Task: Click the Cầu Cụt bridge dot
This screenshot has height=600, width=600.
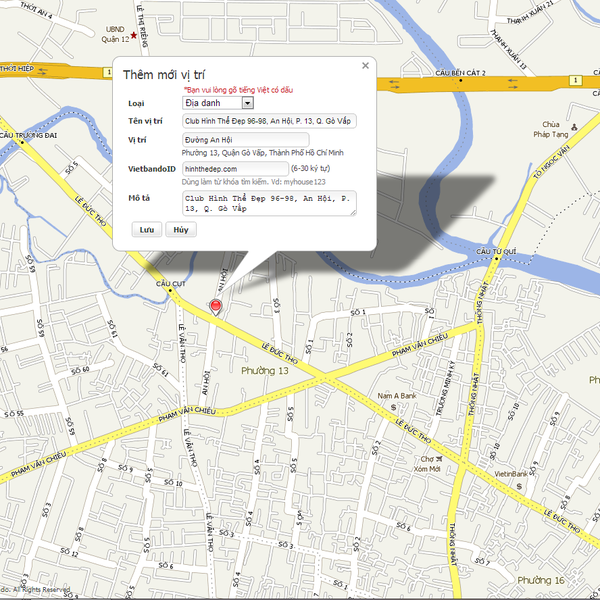Action: pos(170,290)
